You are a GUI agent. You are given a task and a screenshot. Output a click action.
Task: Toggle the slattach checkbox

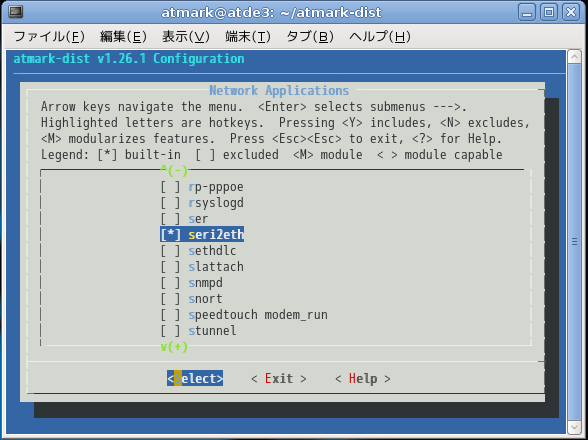[x=170, y=267]
